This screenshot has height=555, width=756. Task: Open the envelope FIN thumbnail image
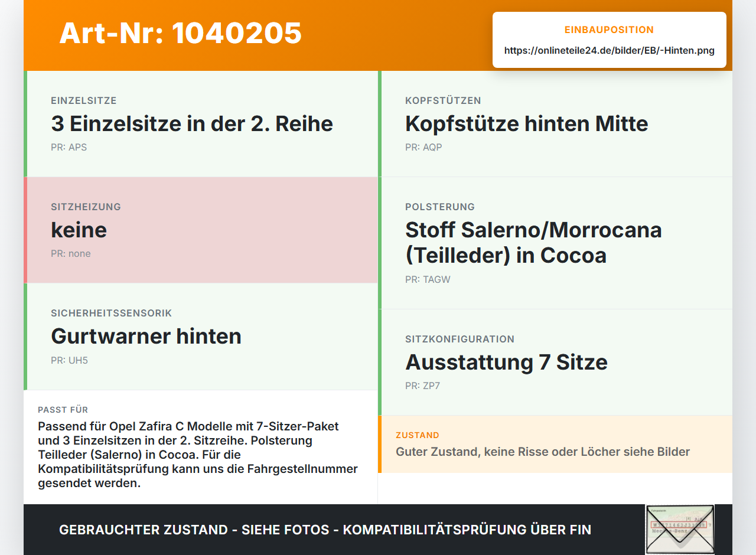pos(680,529)
